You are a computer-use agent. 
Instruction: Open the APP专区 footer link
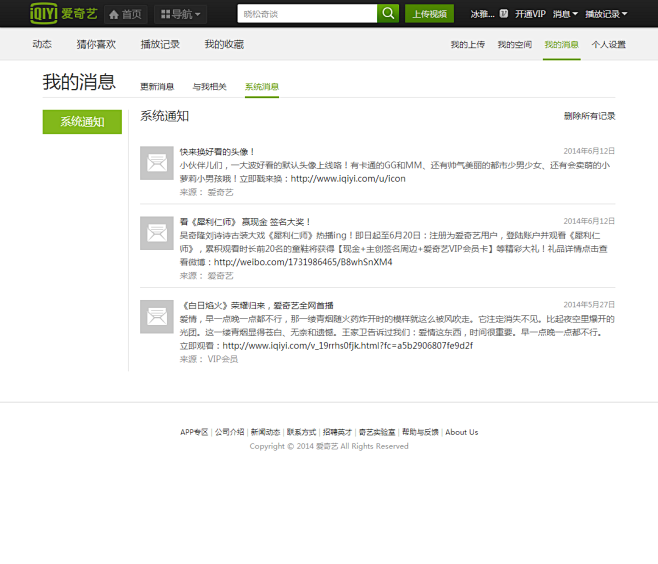coord(194,432)
